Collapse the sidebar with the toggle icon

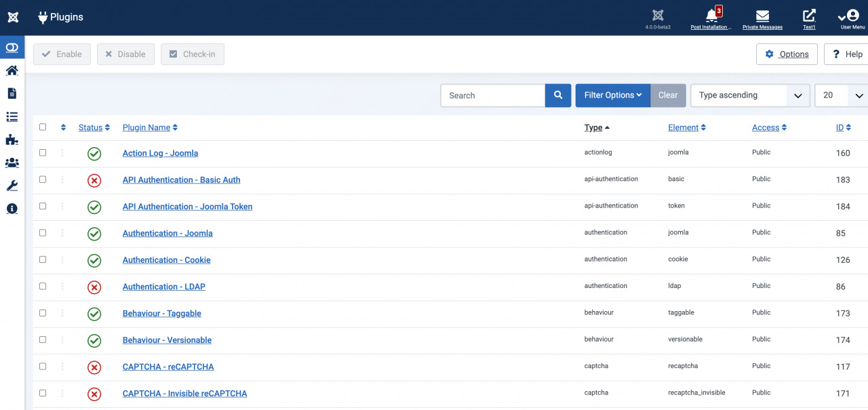coord(11,47)
